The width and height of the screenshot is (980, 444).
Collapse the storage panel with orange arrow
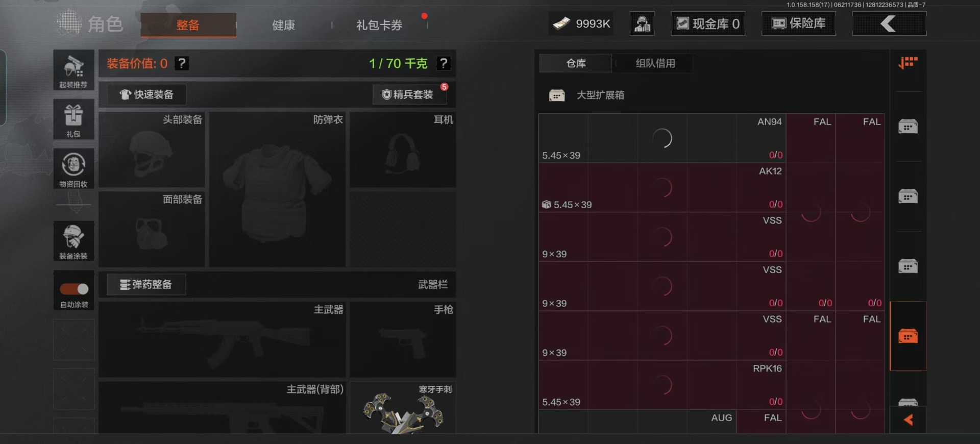coord(908,420)
